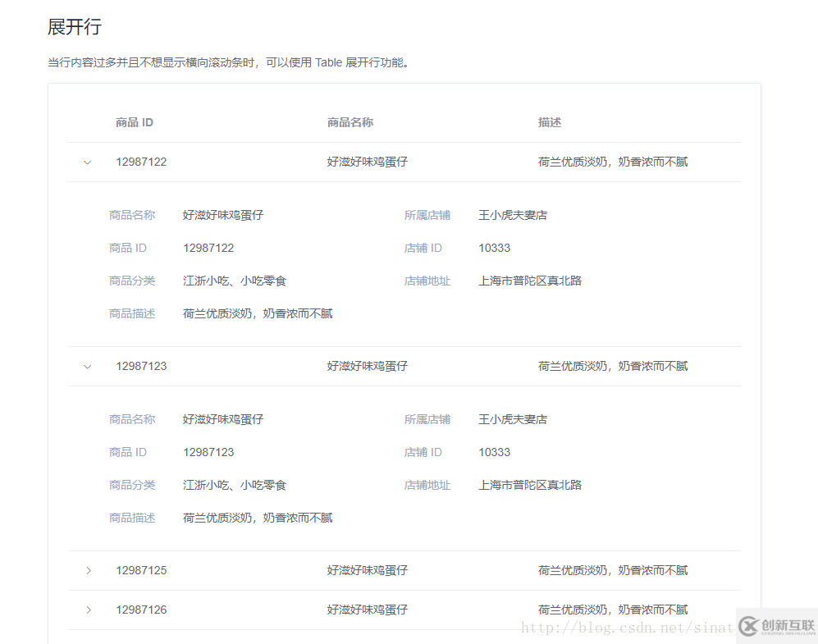This screenshot has height=644, width=818.
Task: Click 店铺 ID value 10333 under row 12987122
Action: click(x=495, y=249)
